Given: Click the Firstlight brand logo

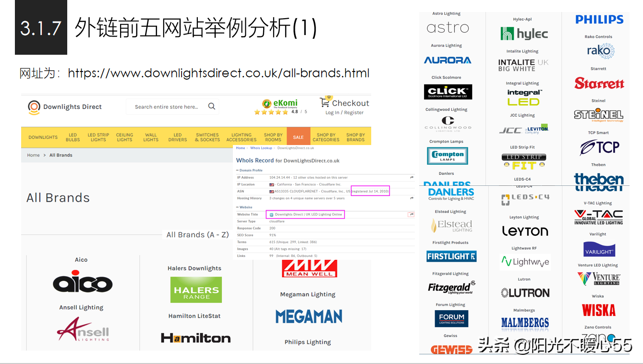Looking at the screenshot, I should 451,256.
